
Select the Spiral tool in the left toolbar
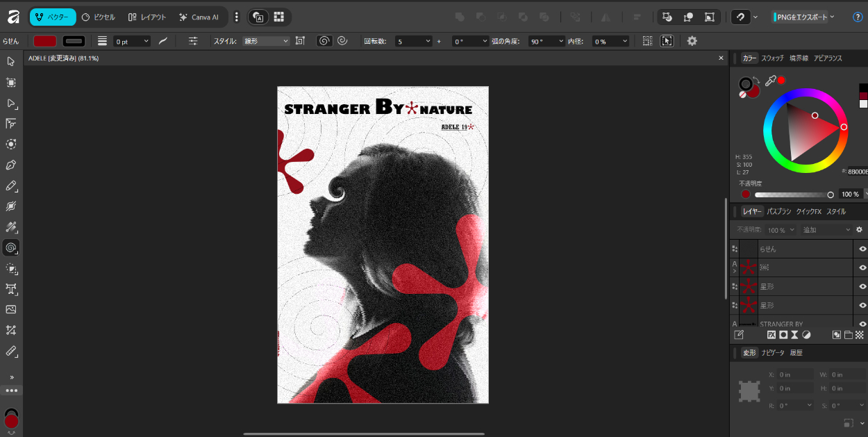pos(11,247)
